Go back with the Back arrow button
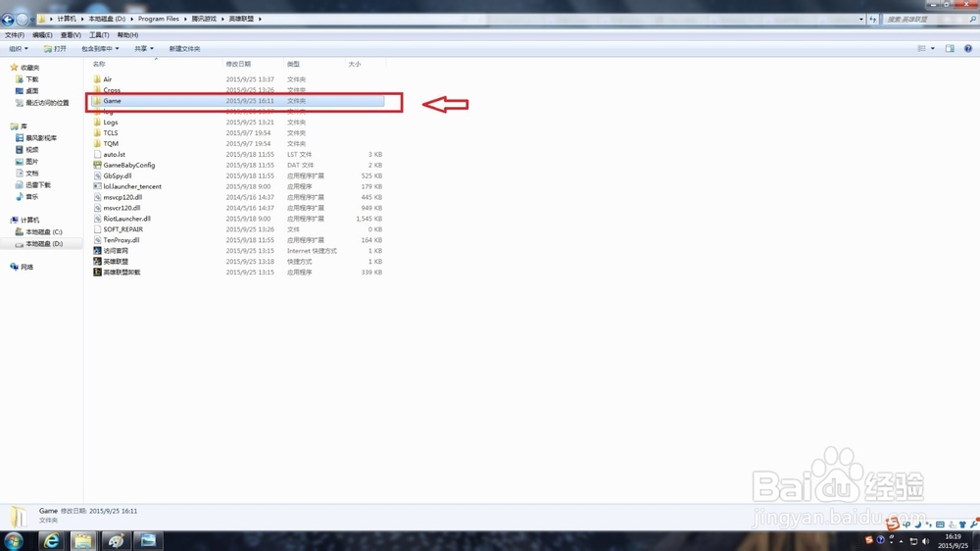980x551 pixels. tap(8, 20)
